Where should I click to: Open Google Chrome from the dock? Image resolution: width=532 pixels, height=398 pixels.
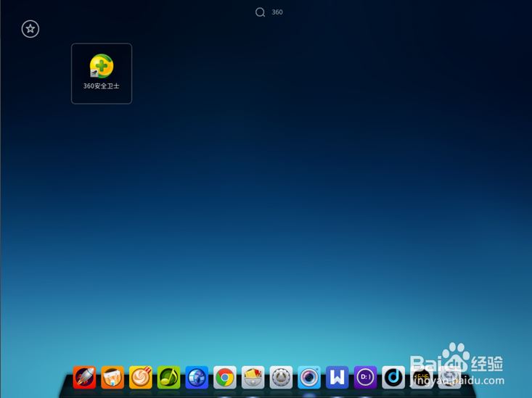[225, 377]
